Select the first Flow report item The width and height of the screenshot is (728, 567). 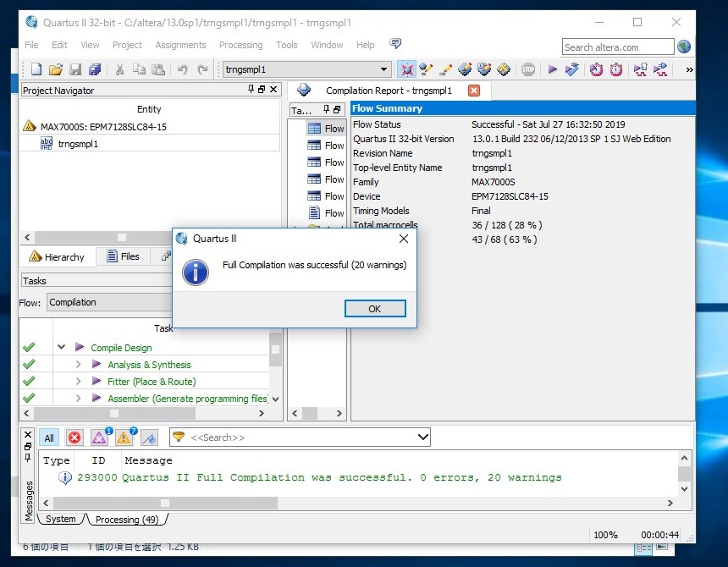[325, 129]
